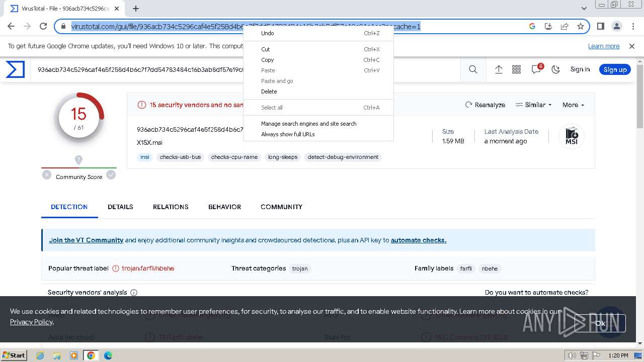644x362 pixels.
Task: Click the detect-debug-environment tag
Action: tap(343, 157)
